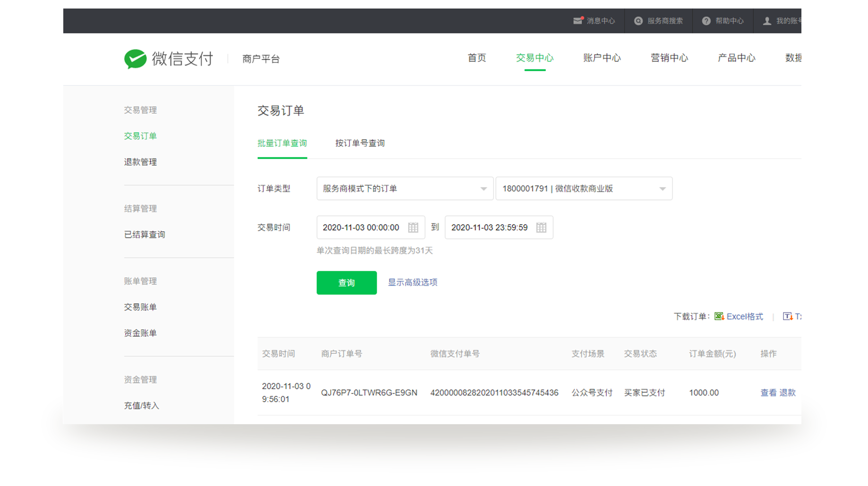Open 资金账单 in the sidebar
Viewport: 868px width, 486px height.
[x=140, y=333]
